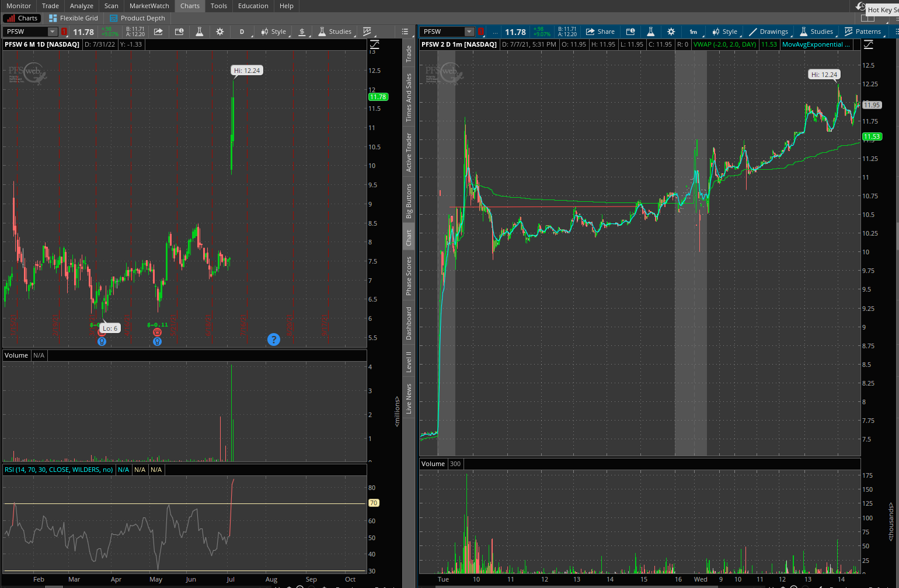Click right chart price-scale curve icon
The width and height of the screenshot is (899, 588).
point(869,44)
